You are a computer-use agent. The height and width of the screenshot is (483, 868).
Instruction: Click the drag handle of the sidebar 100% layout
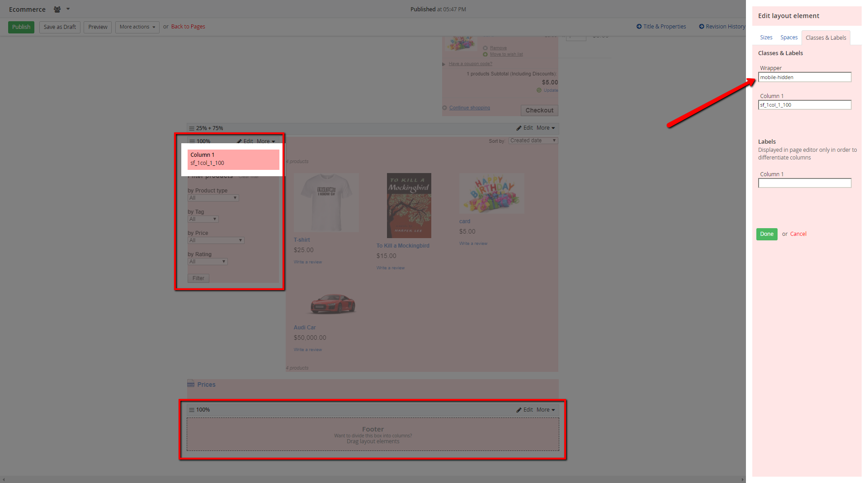tap(192, 141)
